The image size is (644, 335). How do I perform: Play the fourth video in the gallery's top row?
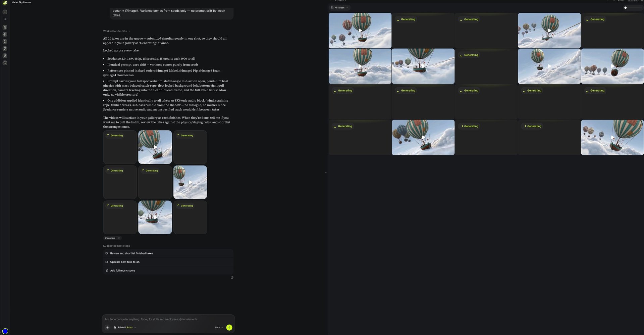click(x=549, y=31)
